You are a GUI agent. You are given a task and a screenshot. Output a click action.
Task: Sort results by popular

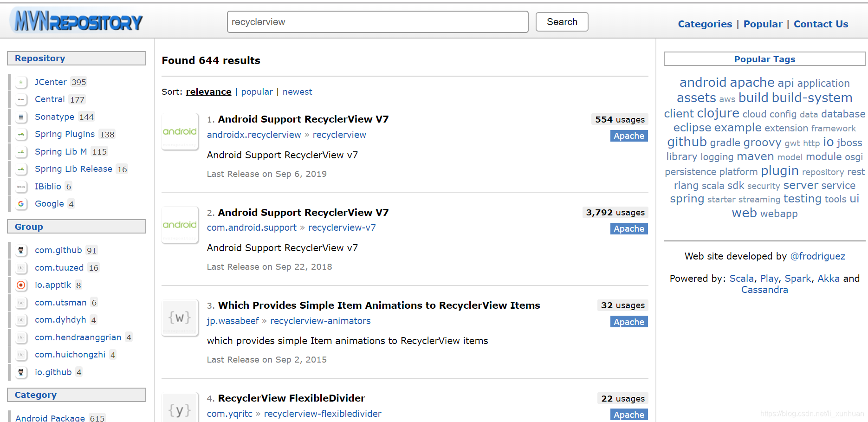click(257, 92)
